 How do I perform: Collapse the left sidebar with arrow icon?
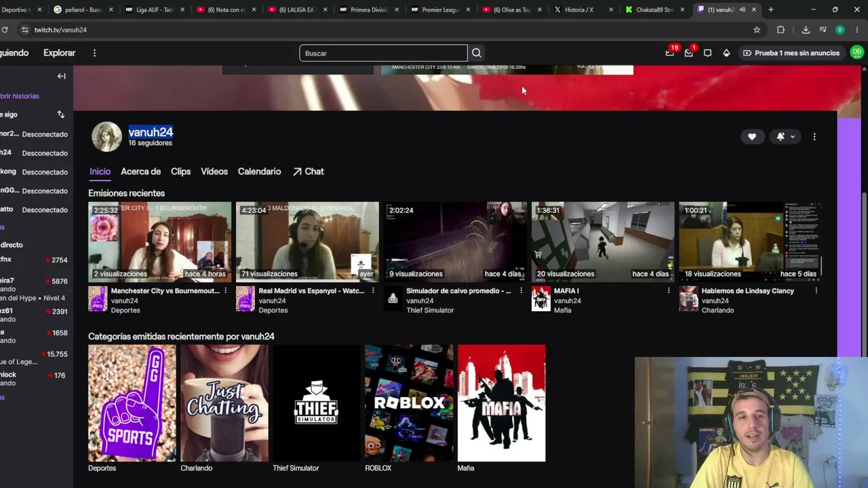pyautogui.click(x=61, y=76)
